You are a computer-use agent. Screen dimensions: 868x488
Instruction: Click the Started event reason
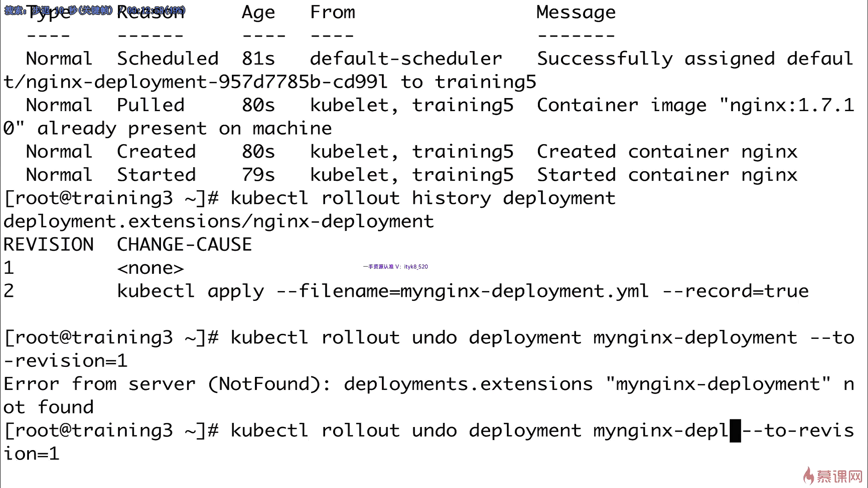156,175
